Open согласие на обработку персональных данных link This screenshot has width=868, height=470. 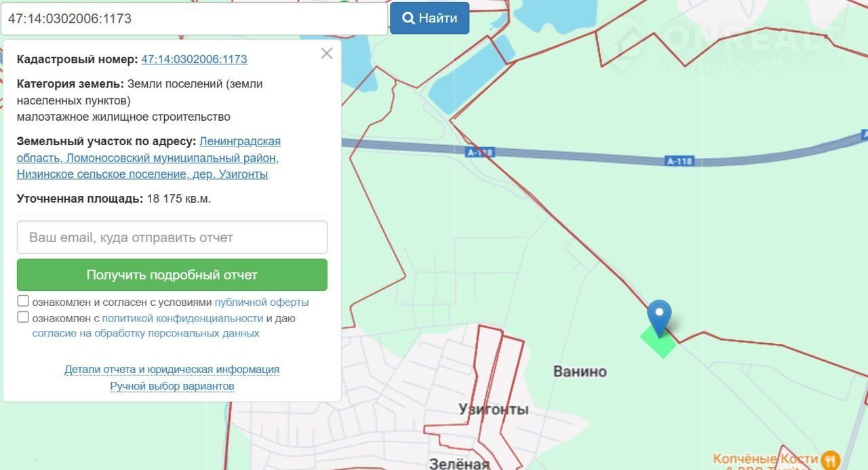[x=146, y=334]
